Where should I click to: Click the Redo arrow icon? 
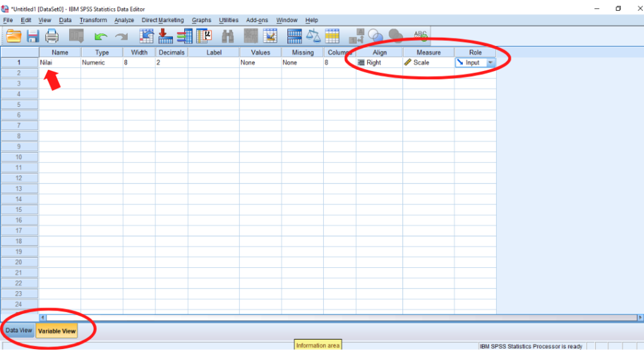coord(121,36)
